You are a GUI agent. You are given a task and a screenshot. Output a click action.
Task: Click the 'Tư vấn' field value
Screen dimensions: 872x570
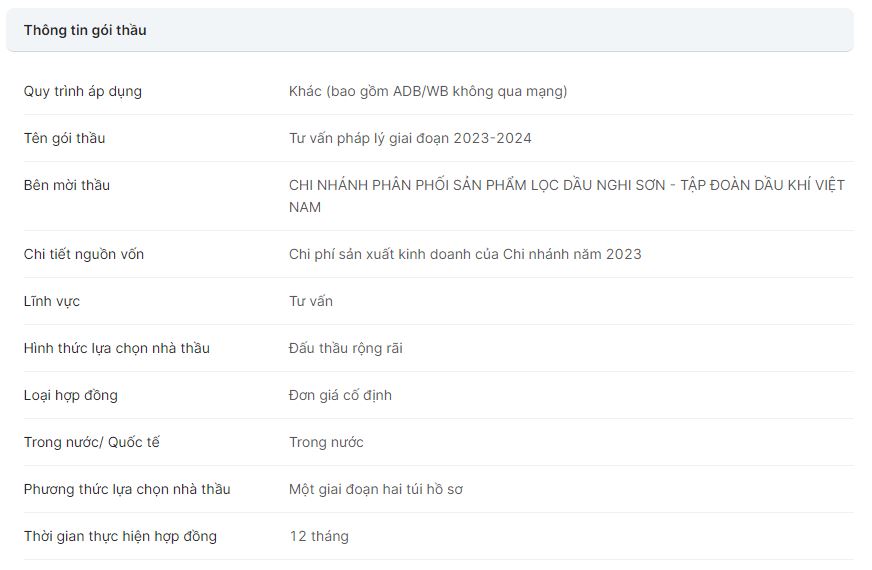coord(311,301)
